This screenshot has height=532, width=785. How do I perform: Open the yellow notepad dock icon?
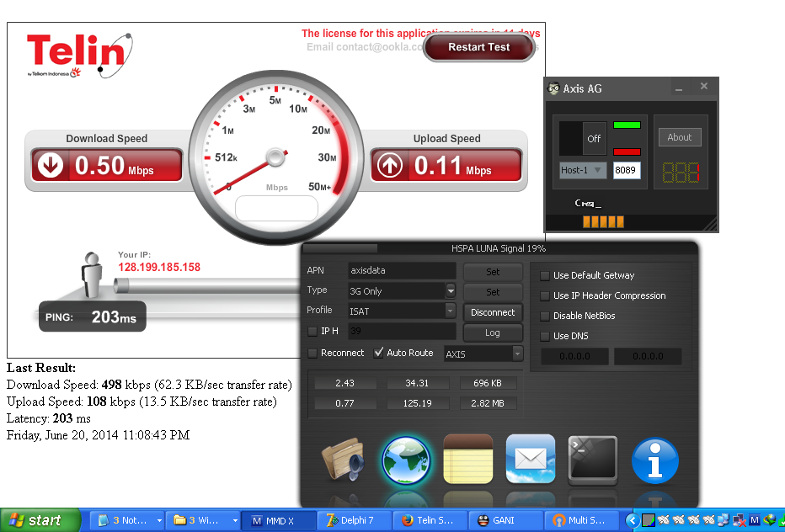tap(468, 459)
